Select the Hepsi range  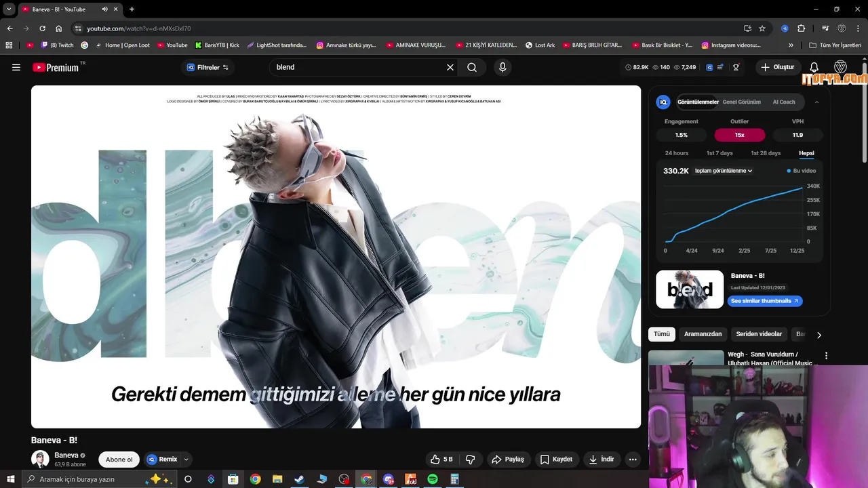coord(806,153)
